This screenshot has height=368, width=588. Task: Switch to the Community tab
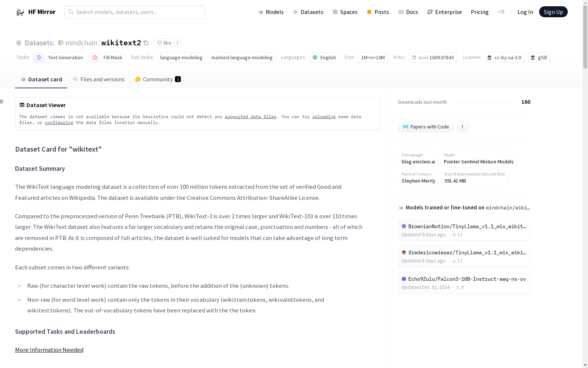pyautogui.click(x=158, y=79)
